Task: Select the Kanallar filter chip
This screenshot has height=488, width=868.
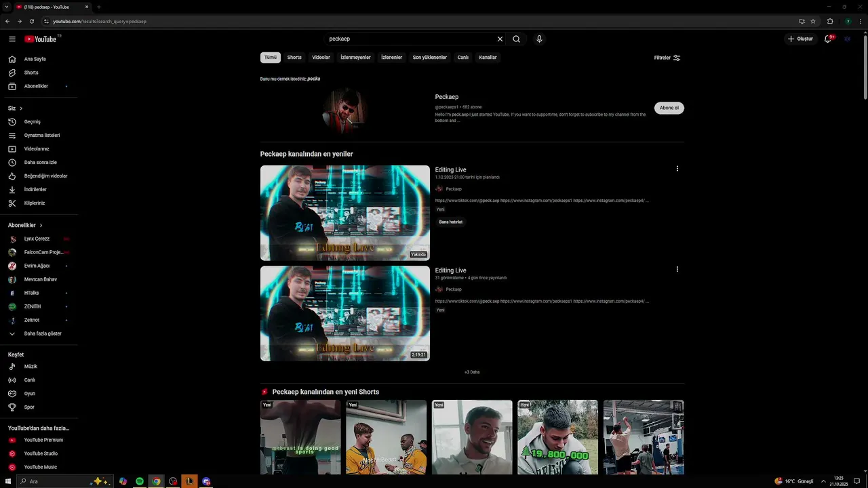Action: [488, 58]
